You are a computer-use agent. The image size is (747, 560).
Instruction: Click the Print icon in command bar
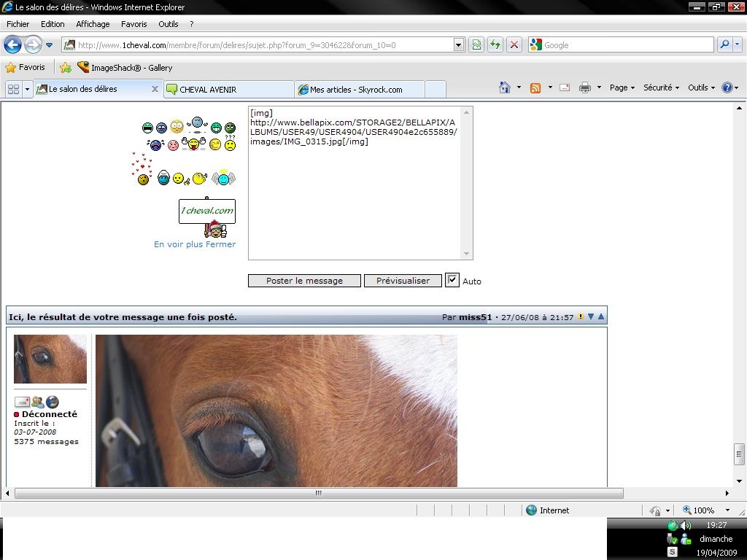point(584,87)
